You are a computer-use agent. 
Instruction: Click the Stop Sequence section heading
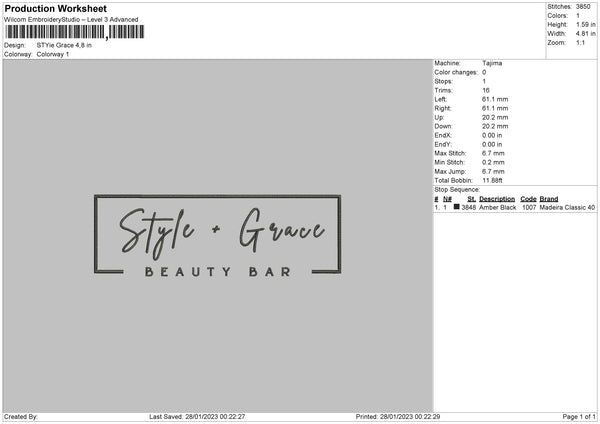click(x=457, y=189)
